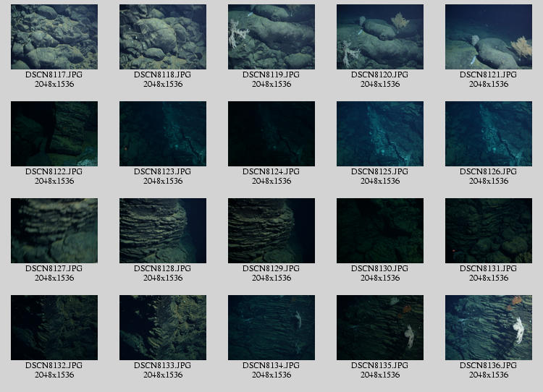The image size is (543, 392).
Task: Select the DSCN8131.JPG thumbnail
Action: pos(489,231)
